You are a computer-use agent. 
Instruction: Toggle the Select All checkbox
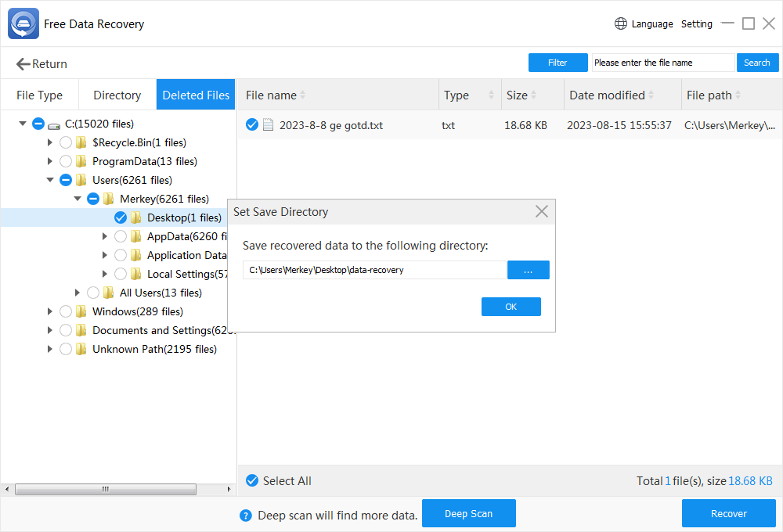tap(251, 481)
